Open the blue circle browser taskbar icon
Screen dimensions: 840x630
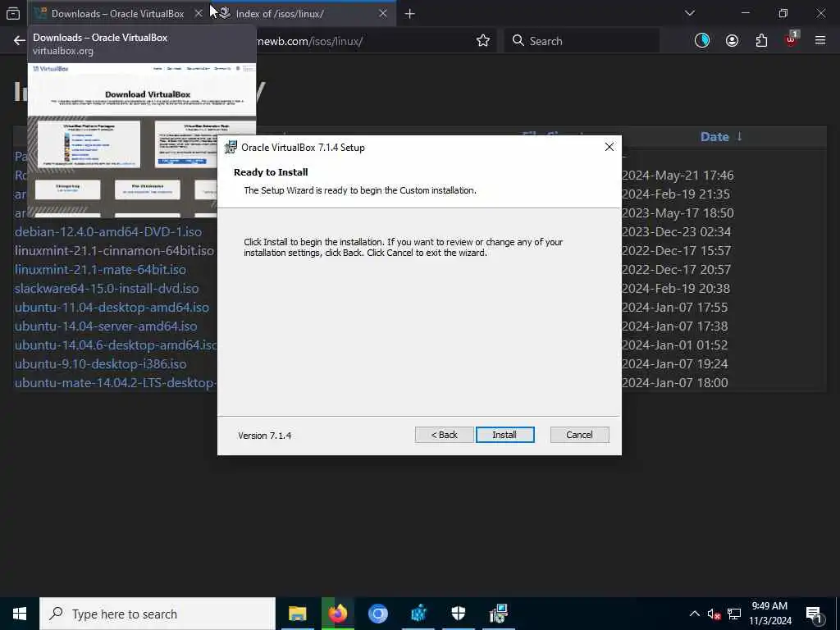point(377,614)
